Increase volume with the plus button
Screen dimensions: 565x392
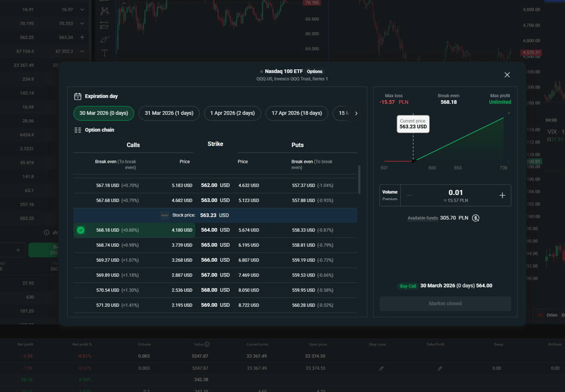[502, 195]
